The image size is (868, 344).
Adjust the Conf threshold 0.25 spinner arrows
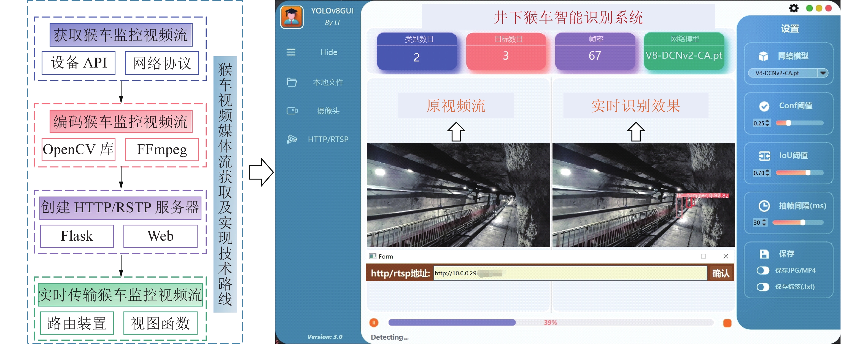pos(768,123)
